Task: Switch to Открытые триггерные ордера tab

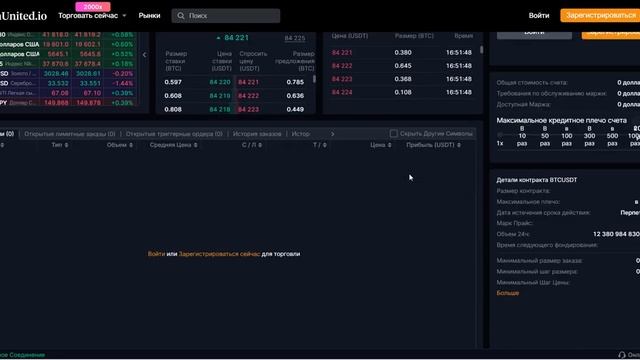Action: (174, 134)
